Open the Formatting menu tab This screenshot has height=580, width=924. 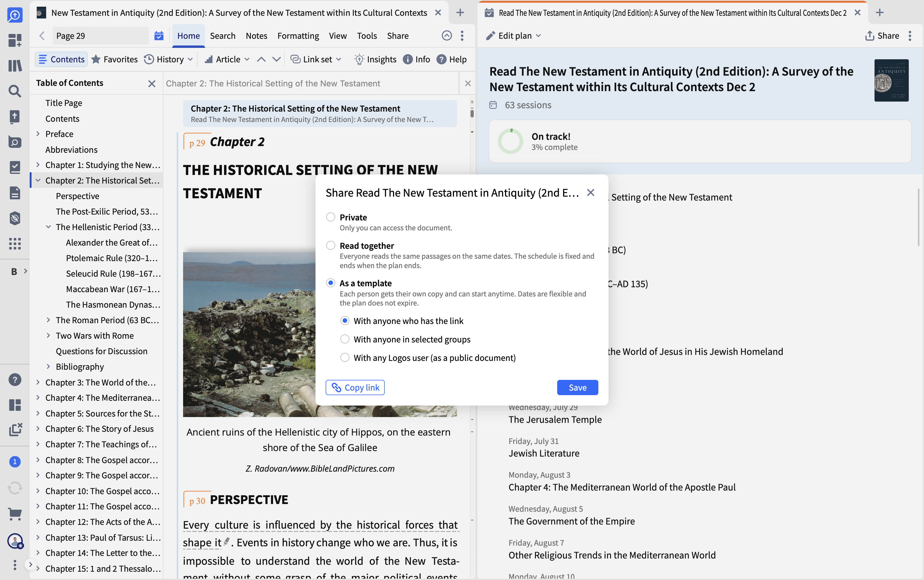coord(298,36)
